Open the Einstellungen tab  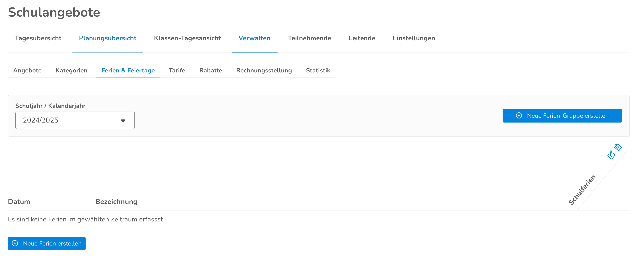414,38
